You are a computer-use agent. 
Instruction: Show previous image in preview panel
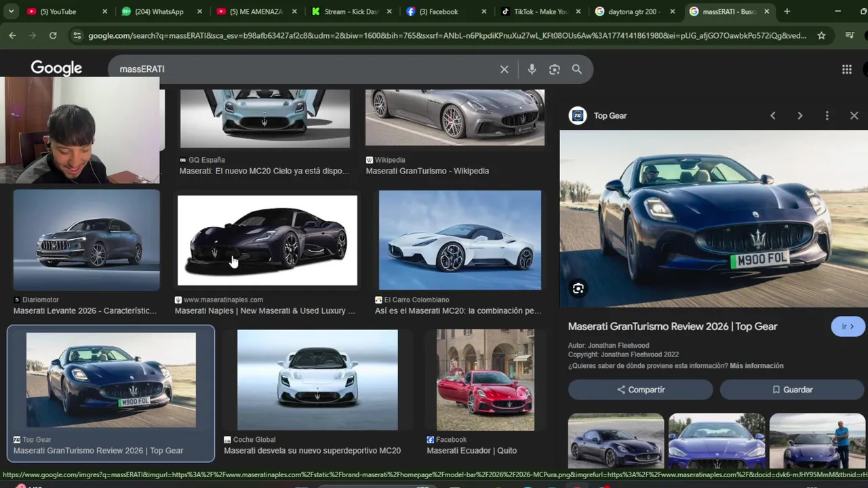pyautogui.click(x=772, y=116)
